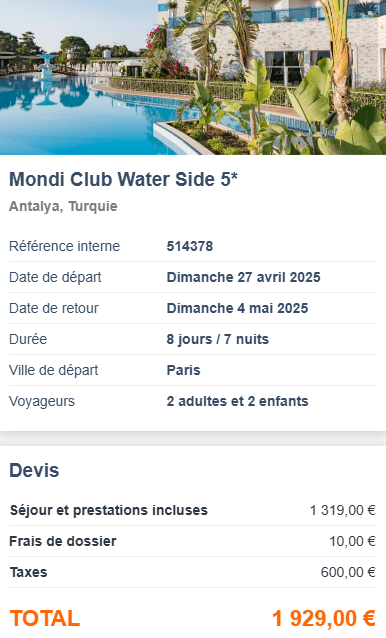This screenshot has width=386, height=638.
Task: Select the Taxes amount 600,00 €
Action: click(x=348, y=572)
